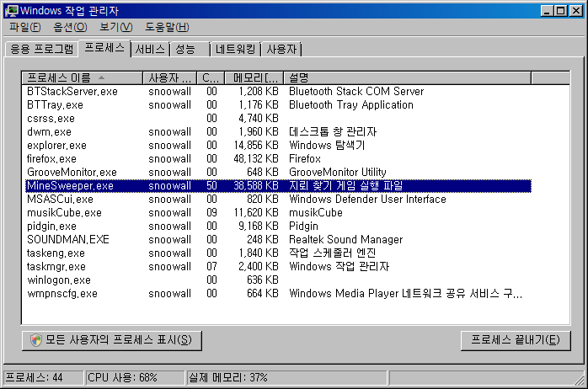Select the firefox.exe process

(x=278, y=158)
